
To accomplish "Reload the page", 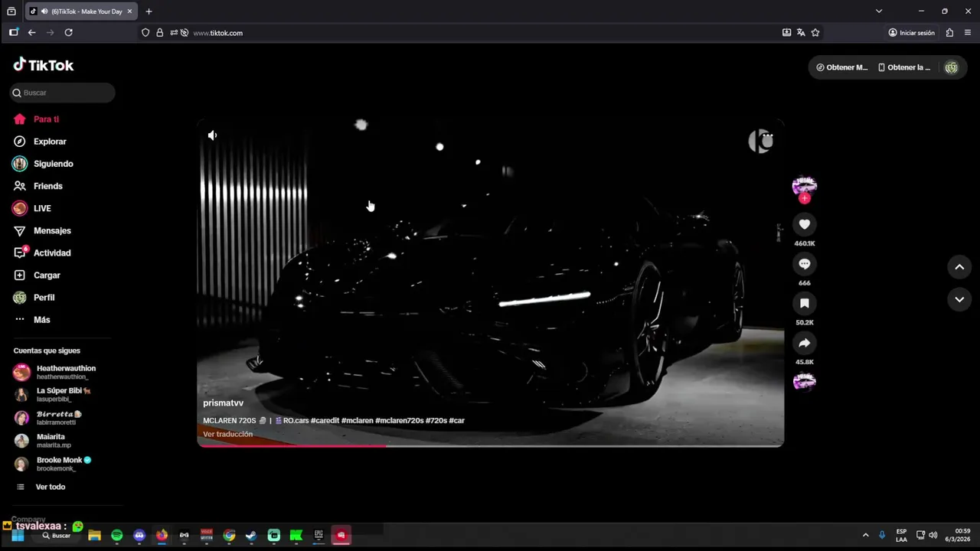I will point(68,33).
